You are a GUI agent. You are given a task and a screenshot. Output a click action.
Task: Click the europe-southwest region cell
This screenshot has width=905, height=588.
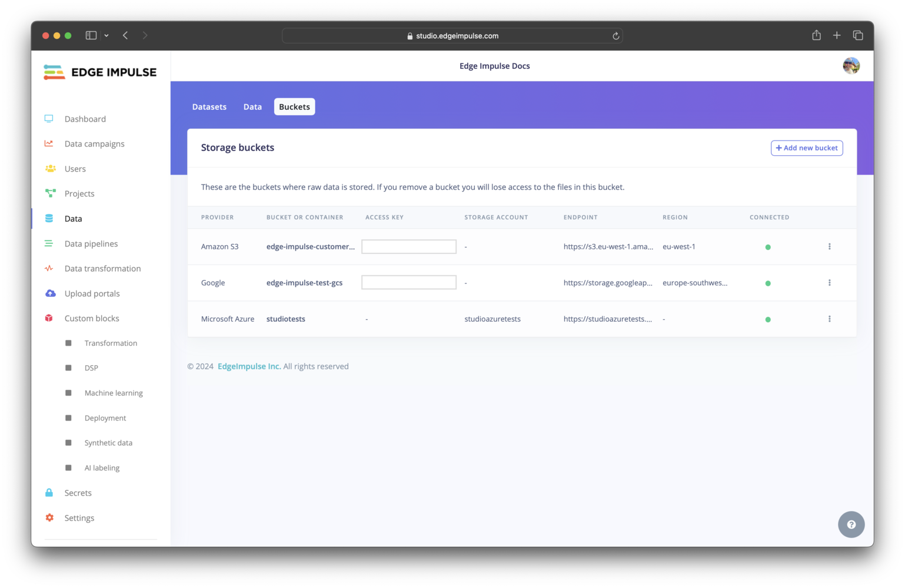[695, 283]
